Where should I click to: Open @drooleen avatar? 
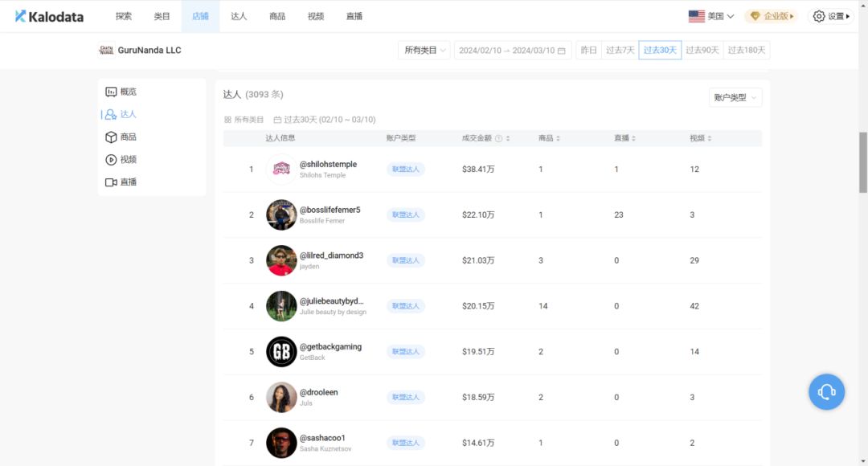[x=281, y=398]
